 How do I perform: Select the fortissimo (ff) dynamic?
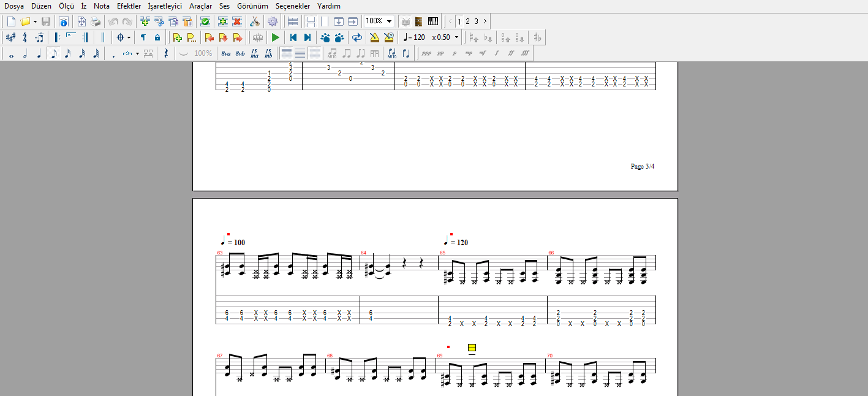coord(510,53)
